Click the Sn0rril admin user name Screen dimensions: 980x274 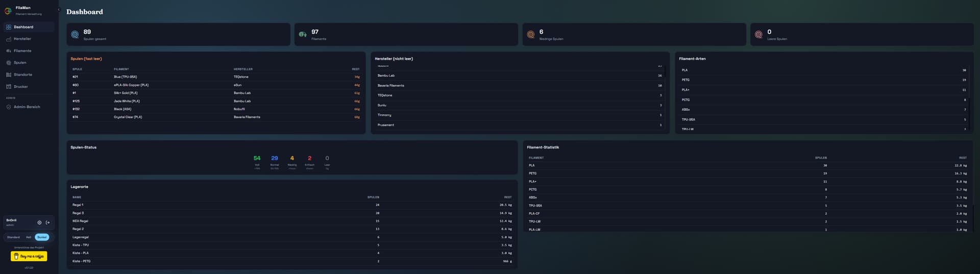tap(11, 220)
